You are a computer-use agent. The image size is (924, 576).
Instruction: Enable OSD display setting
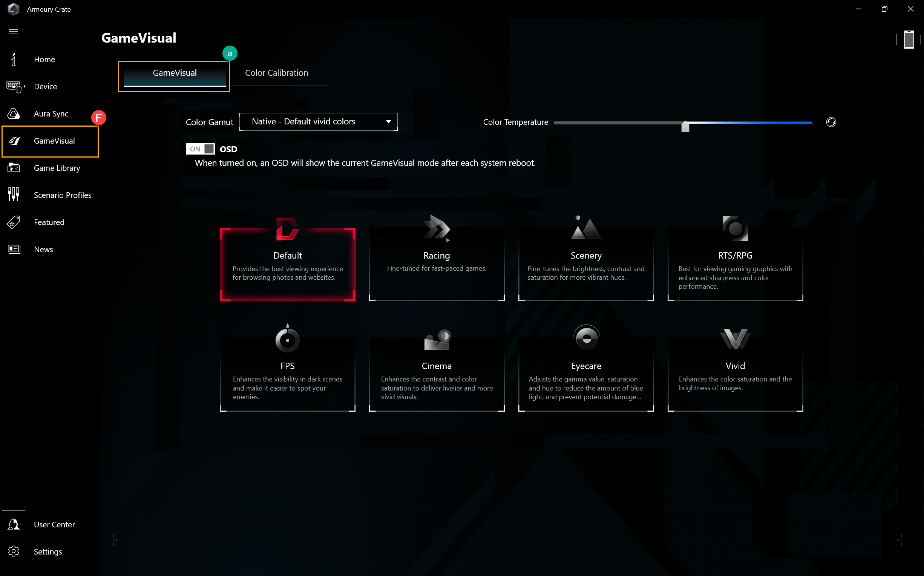pyautogui.click(x=202, y=149)
